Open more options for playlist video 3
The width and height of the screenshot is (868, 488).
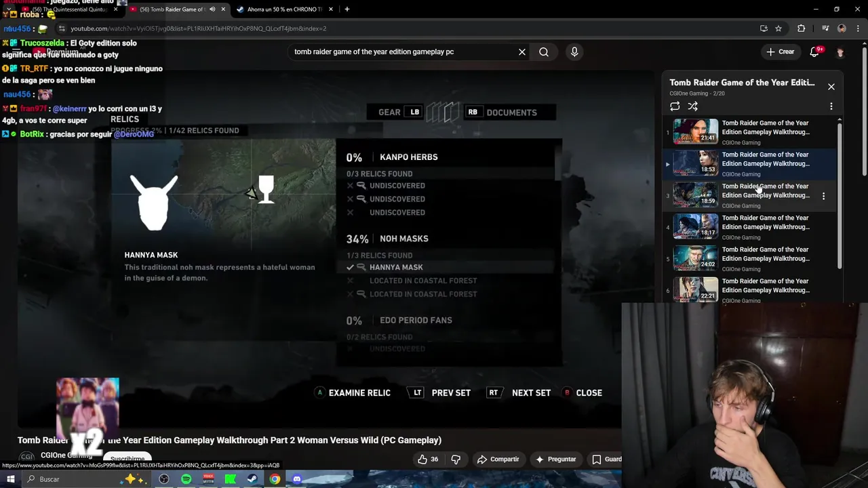[823, 196]
